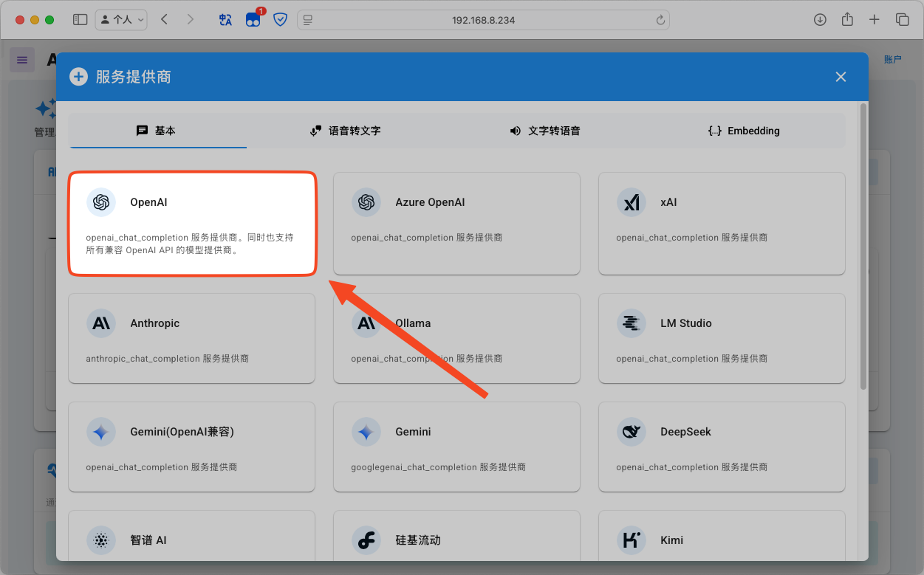Open a new Safari tab
Viewport: 924px width, 575px height.
click(x=875, y=20)
